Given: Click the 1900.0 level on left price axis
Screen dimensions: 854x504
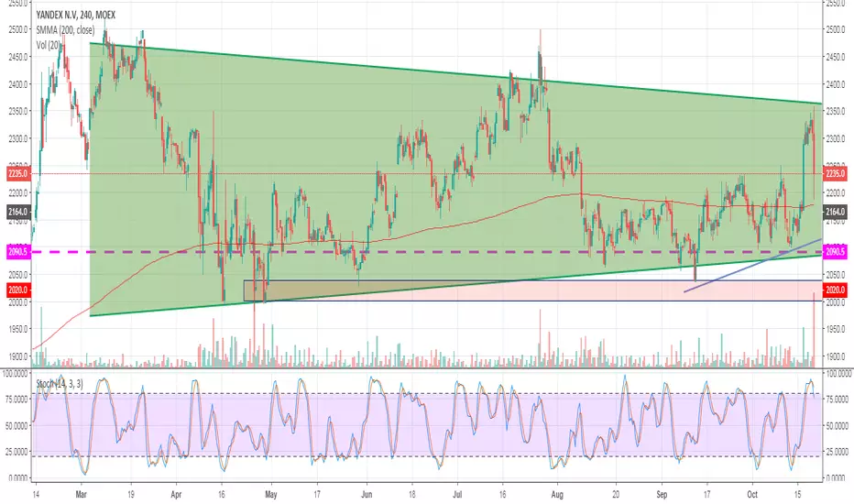Looking at the screenshot, I should point(18,356).
